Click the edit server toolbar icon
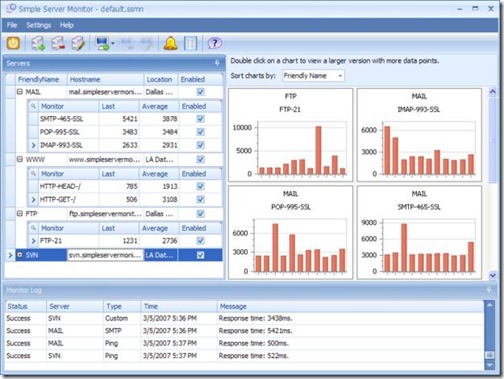 coord(78,43)
